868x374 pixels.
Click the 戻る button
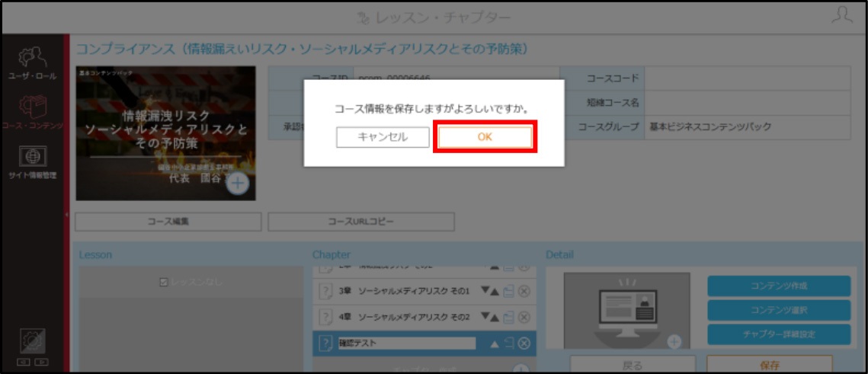[x=633, y=364]
